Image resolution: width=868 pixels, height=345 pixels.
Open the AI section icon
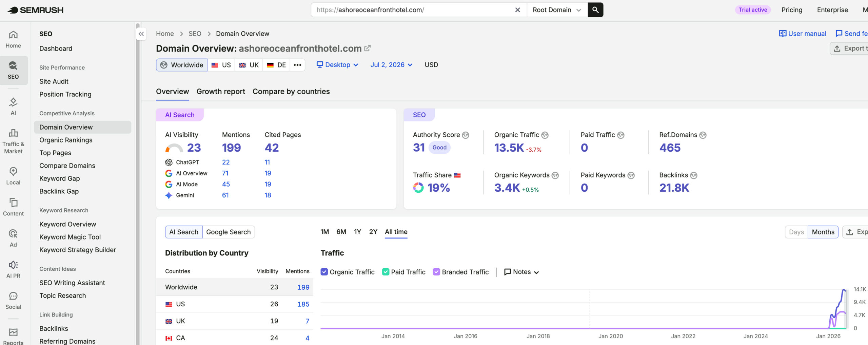(13, 107)
